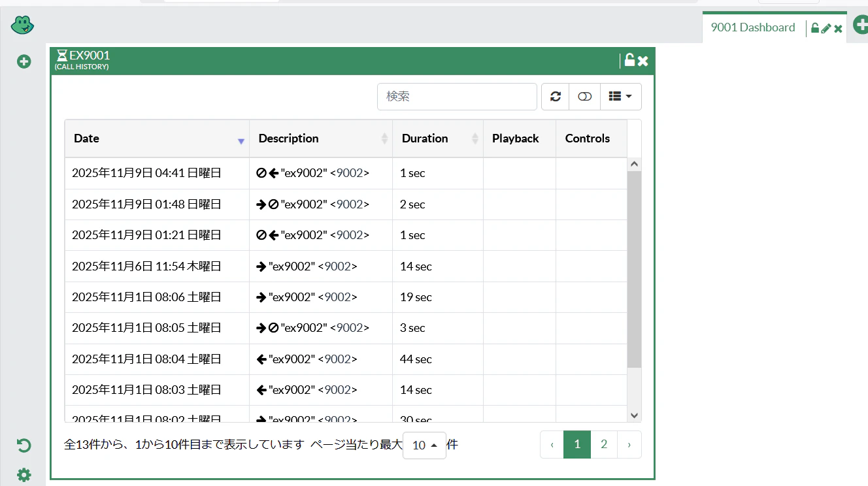Go to pagination page 2
The image size is (868, 486).
(604, 445)
